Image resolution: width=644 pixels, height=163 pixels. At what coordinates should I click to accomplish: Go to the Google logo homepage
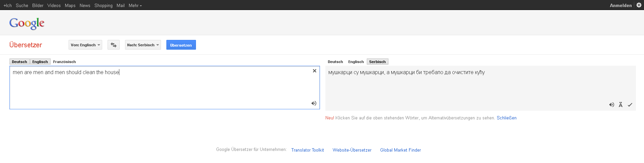pos(27,23)
